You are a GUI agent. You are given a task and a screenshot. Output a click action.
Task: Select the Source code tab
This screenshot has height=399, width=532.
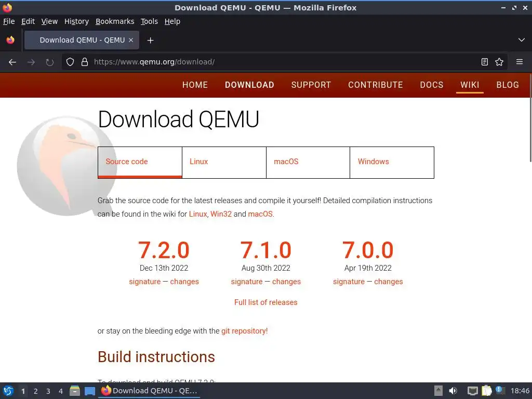point(140,162)
